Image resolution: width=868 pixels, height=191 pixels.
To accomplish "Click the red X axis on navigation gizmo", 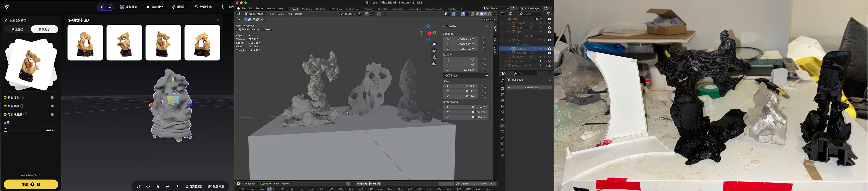I will click(430, 33).
